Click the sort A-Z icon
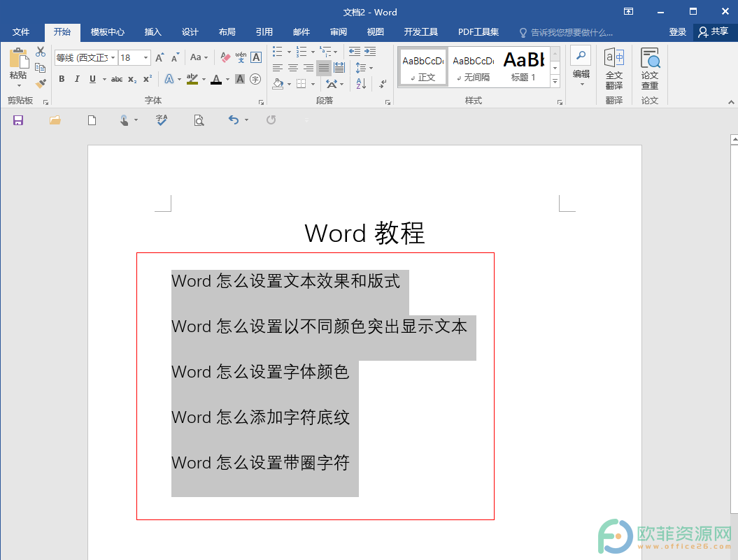The height and width of the screenshot is (560, 738). tap(361, 84)
